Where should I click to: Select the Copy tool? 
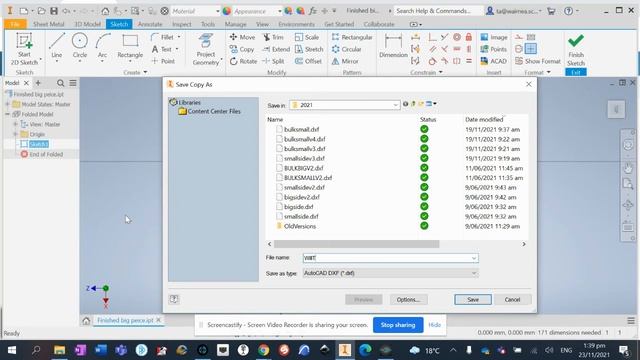[242, 49]
